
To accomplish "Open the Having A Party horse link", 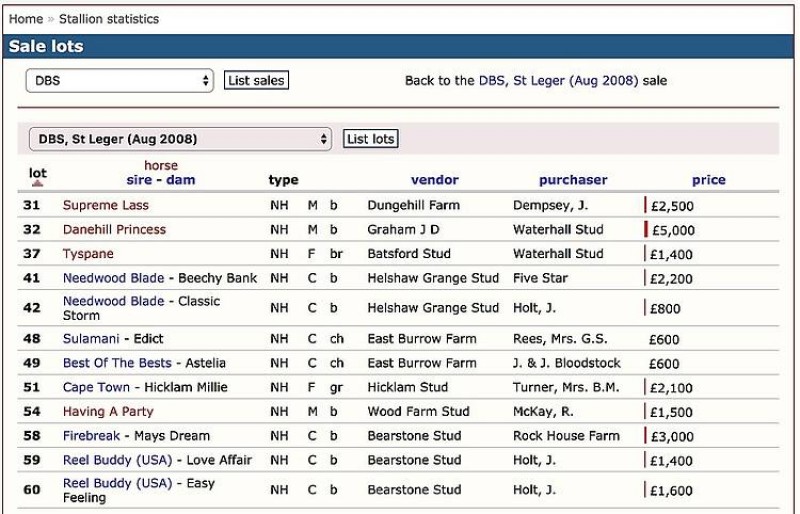I will click(x=108, y=411).
